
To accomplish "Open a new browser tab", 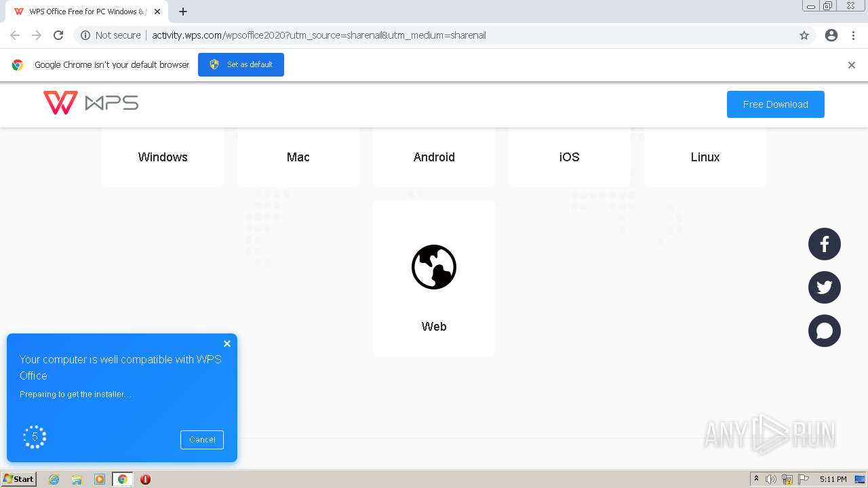I will pyautogui.click(x=183, y=12).
